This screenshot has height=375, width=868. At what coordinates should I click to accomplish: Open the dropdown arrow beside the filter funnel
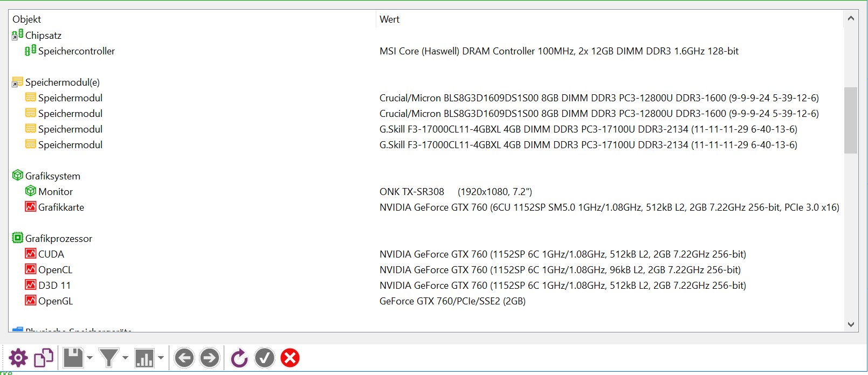[x=125, y=358]
